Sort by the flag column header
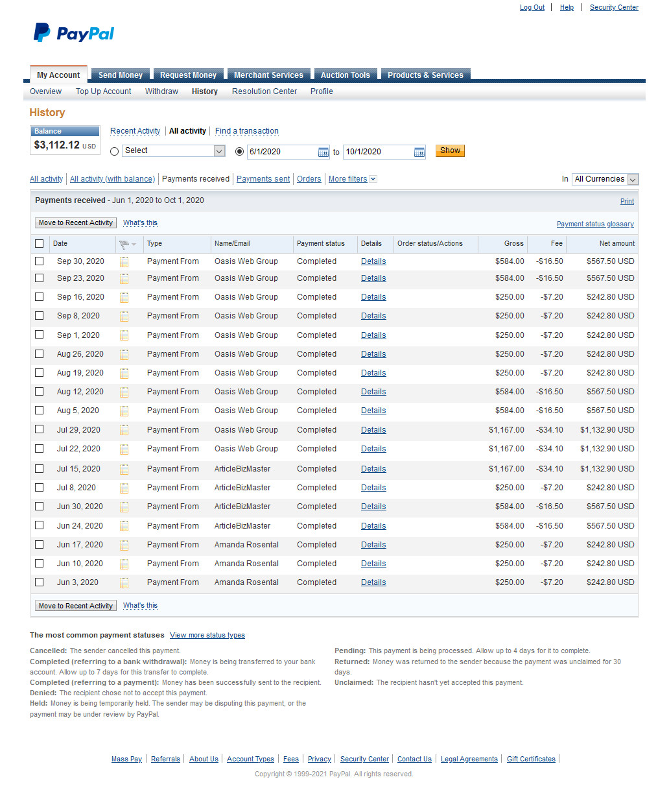The image size is (669, 812). pos(128,244)
